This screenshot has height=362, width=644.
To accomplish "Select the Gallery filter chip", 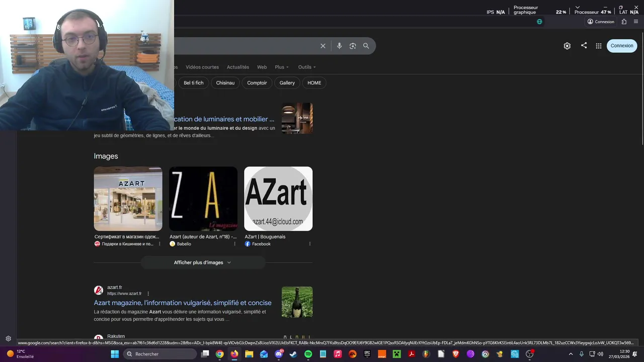I will pyautogui.click(x=287, y=83).
